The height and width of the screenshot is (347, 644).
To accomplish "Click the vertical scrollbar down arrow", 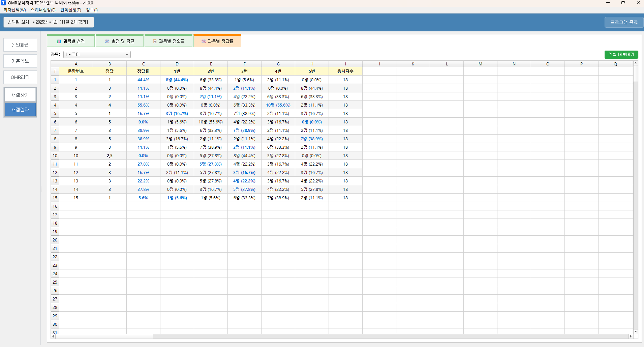I will (636, 331).
